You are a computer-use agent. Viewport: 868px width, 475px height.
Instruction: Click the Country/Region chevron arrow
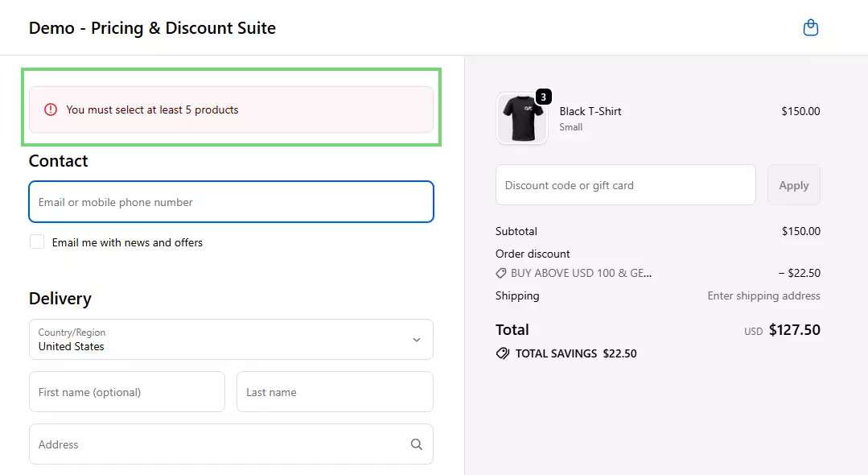417,340
